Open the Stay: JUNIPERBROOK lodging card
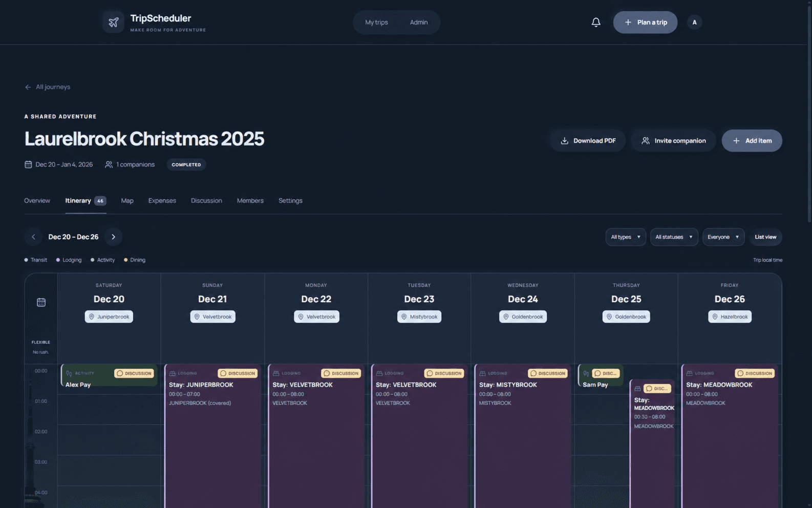This screenshot has width=812, height=508. tap(212, 435)
